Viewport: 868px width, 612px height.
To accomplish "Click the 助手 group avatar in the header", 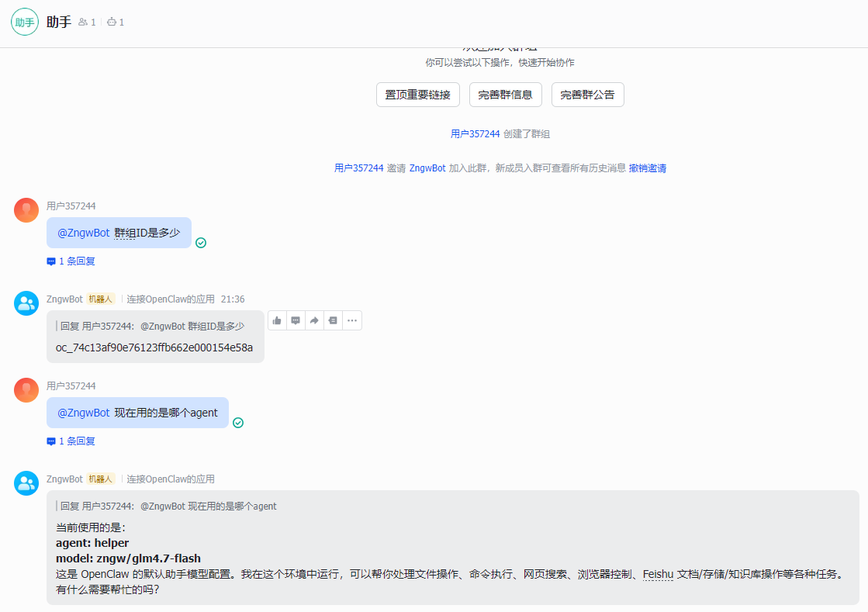I will 24,22.
